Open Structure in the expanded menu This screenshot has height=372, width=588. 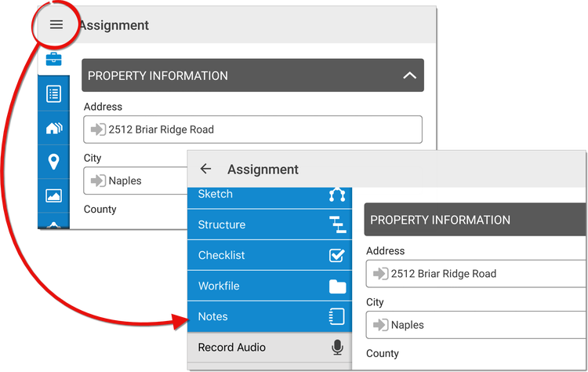pyautogui.click(x=270, y=224)
